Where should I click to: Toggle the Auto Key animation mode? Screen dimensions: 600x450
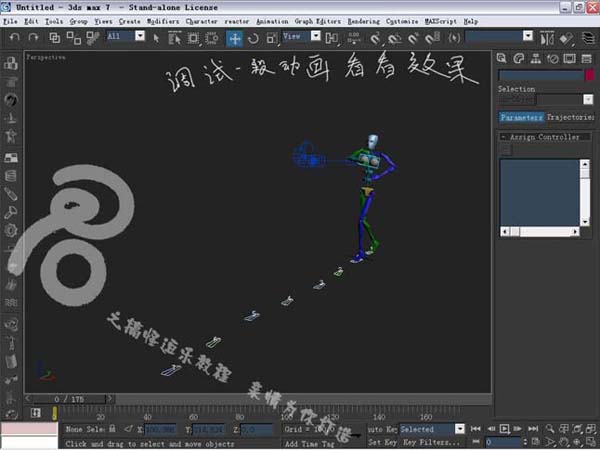point(381,428)
